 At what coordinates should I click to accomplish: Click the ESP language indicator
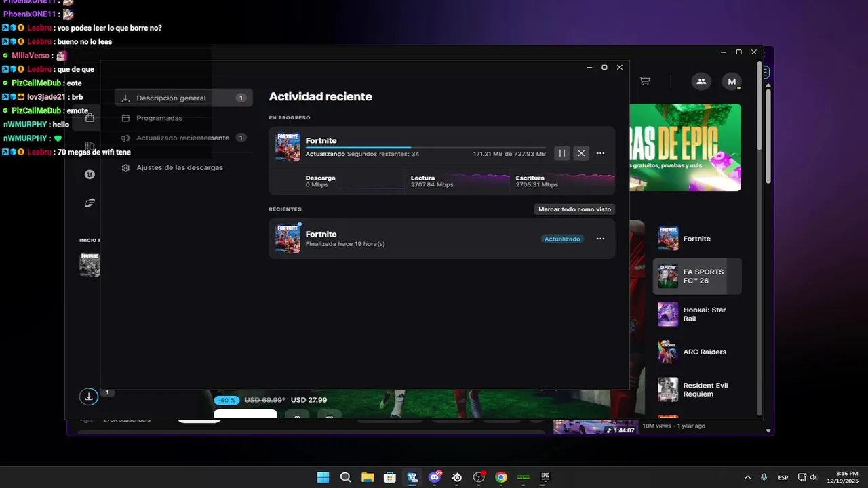click(x=783, y=477)
